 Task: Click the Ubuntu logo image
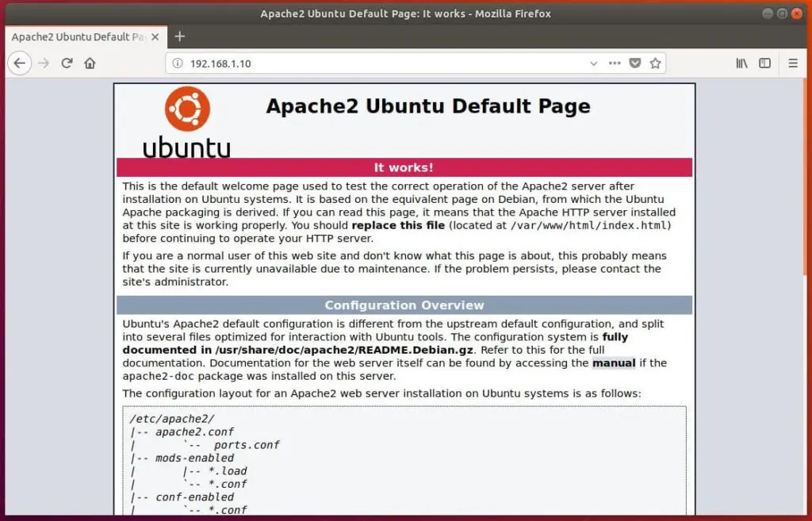[187, 123]
